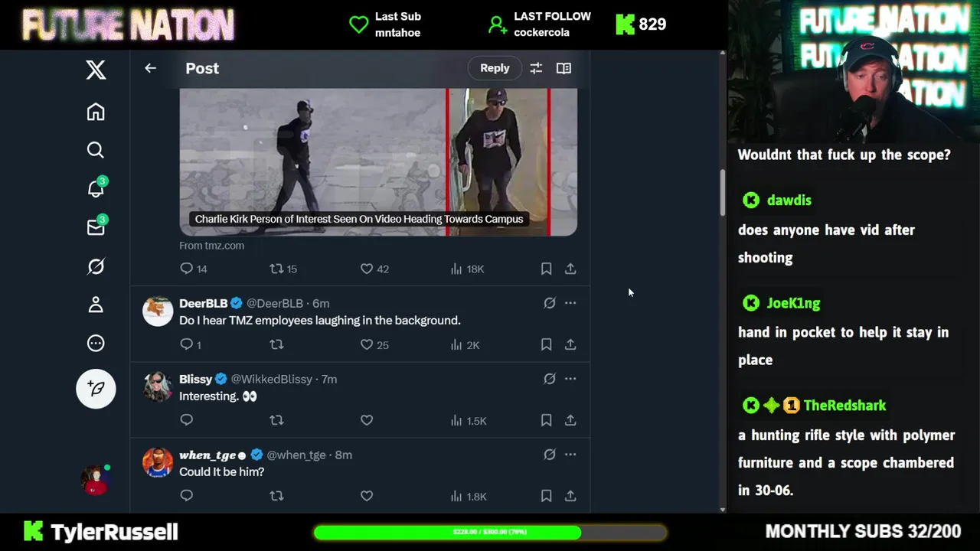Open DeerBLB username link
Viewport: 980px width, 551px height.
click(x=204, y=303)
